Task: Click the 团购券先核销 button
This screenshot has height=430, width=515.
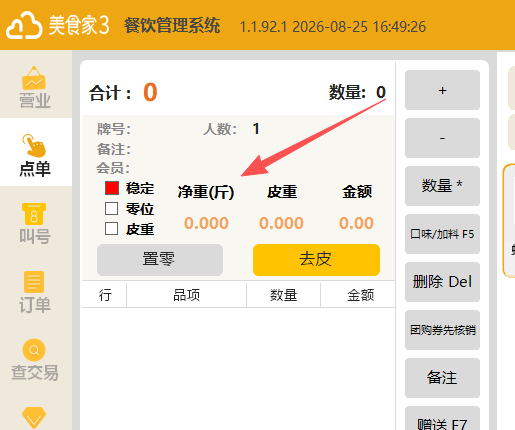Action: (x=442, y=330)
